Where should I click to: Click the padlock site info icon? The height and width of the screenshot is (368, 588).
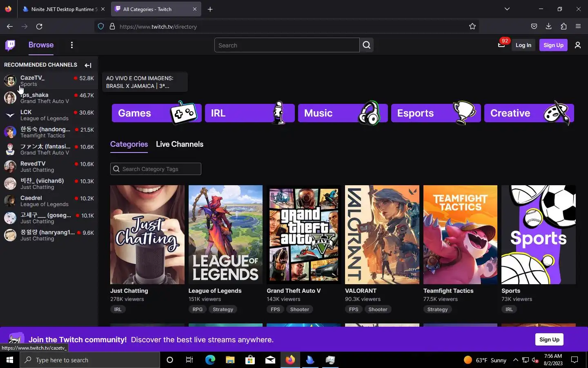(112, 26)
